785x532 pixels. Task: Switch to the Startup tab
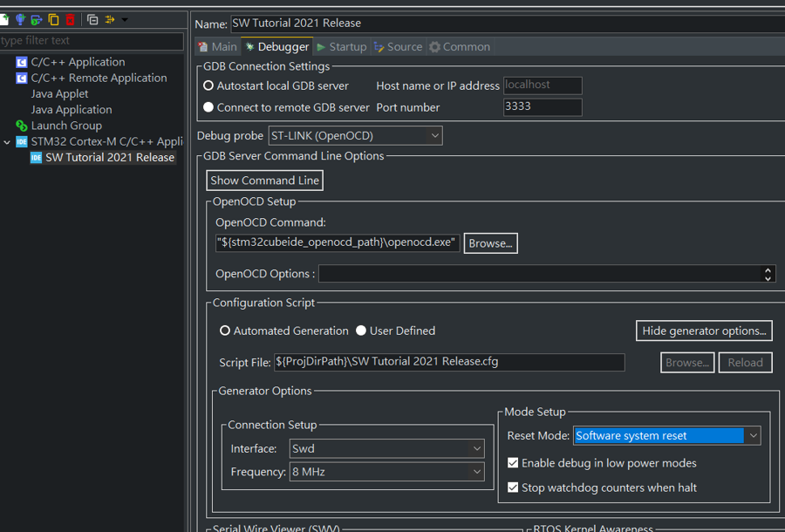(x=341, y=47)
